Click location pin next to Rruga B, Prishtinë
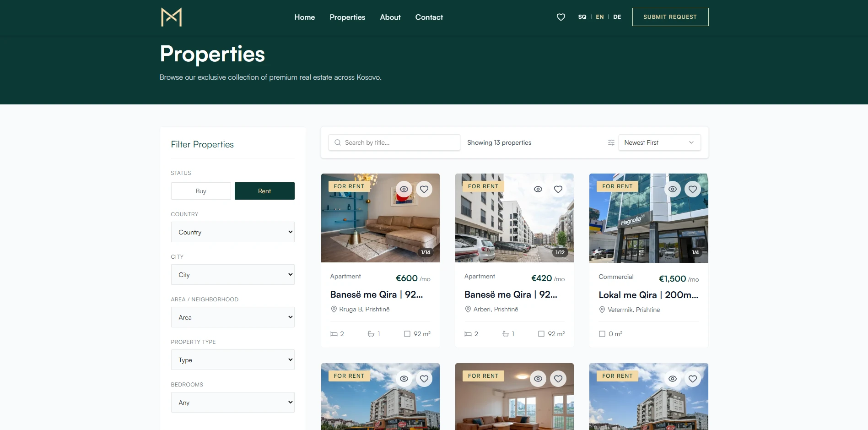868x430 pixels. 334,310
